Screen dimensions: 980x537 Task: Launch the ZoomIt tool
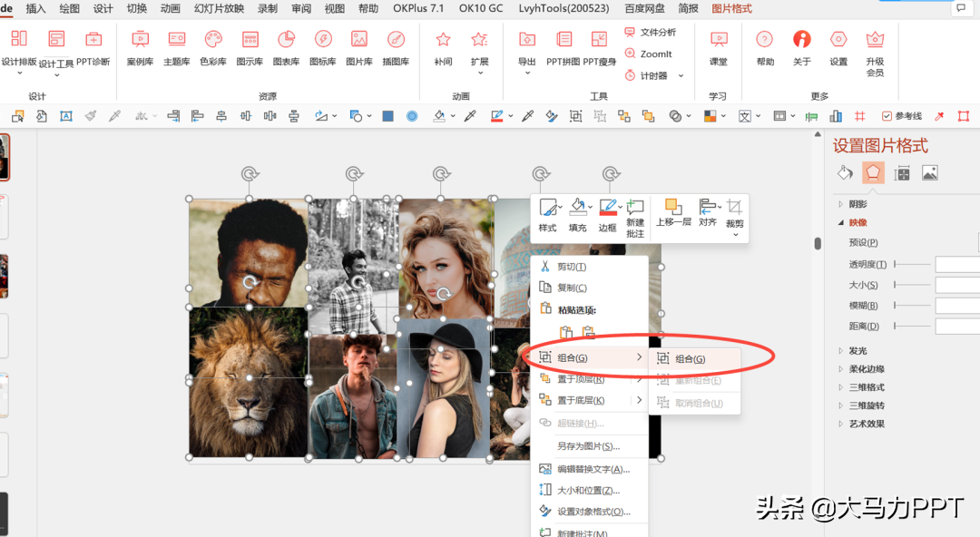tap(648, 54)
